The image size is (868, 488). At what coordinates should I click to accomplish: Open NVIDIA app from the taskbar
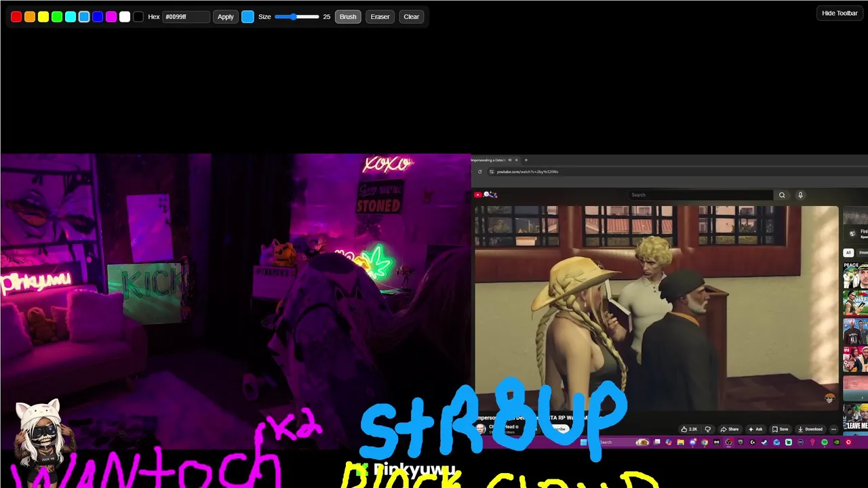point(836,443)
